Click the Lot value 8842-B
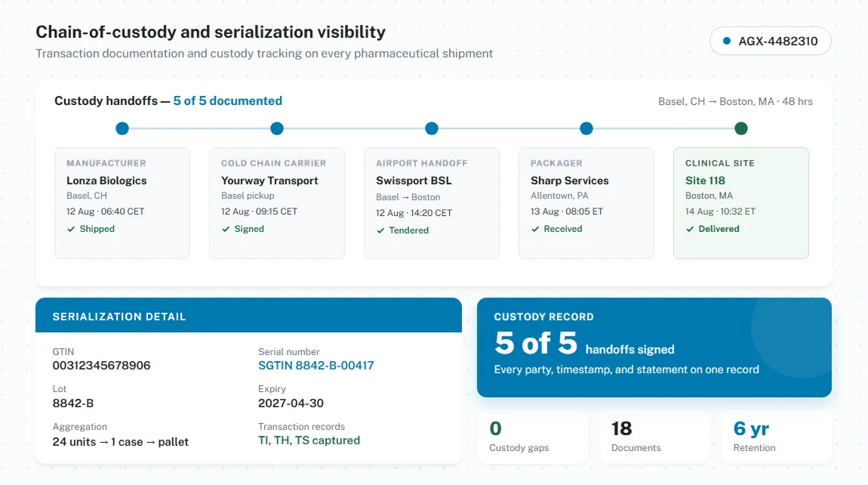Image resolution: width=868 pixels, height=485 pixels. point(73,403)
